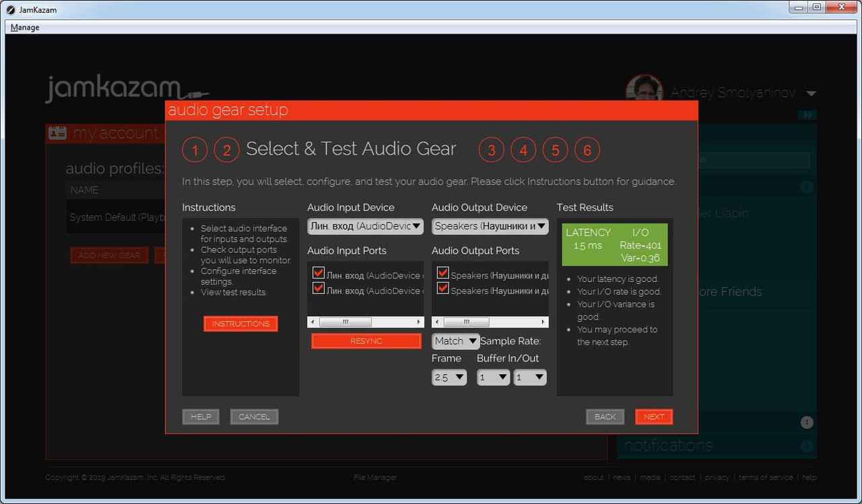
Task: Open the news footer link
Action: click(622, 477)
